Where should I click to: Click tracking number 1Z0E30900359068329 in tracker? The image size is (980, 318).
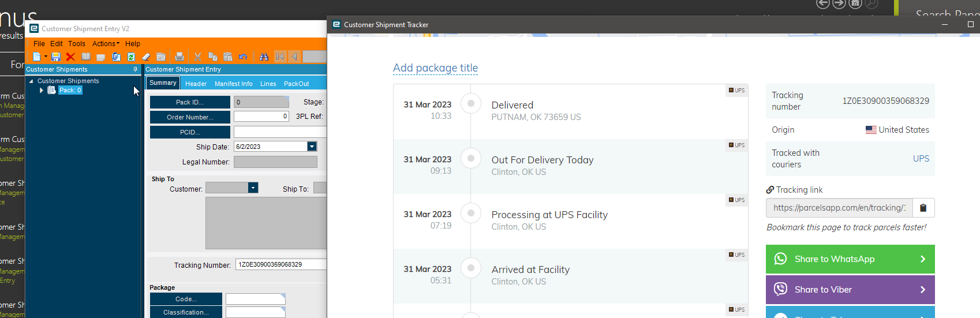coord(885,101)
